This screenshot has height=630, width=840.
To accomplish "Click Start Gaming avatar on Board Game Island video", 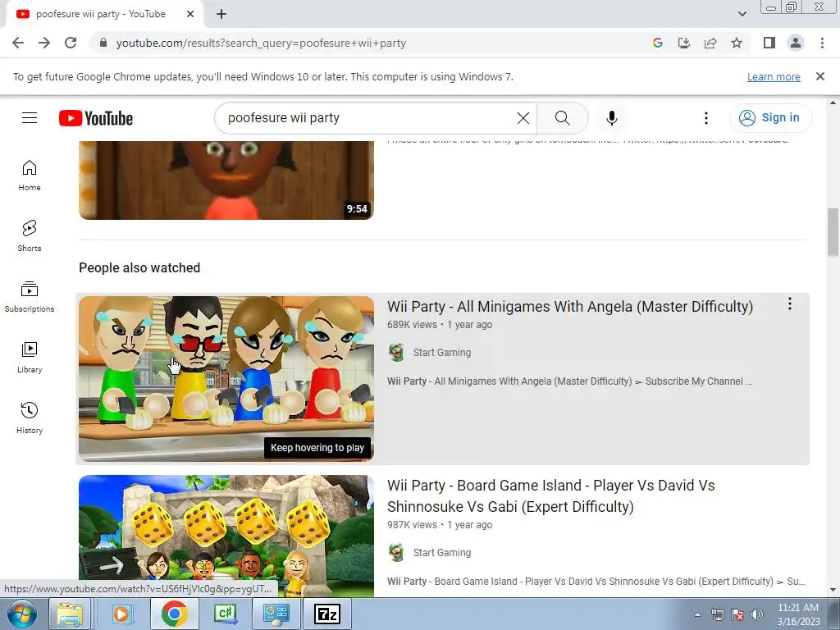I will pos(396,552).
